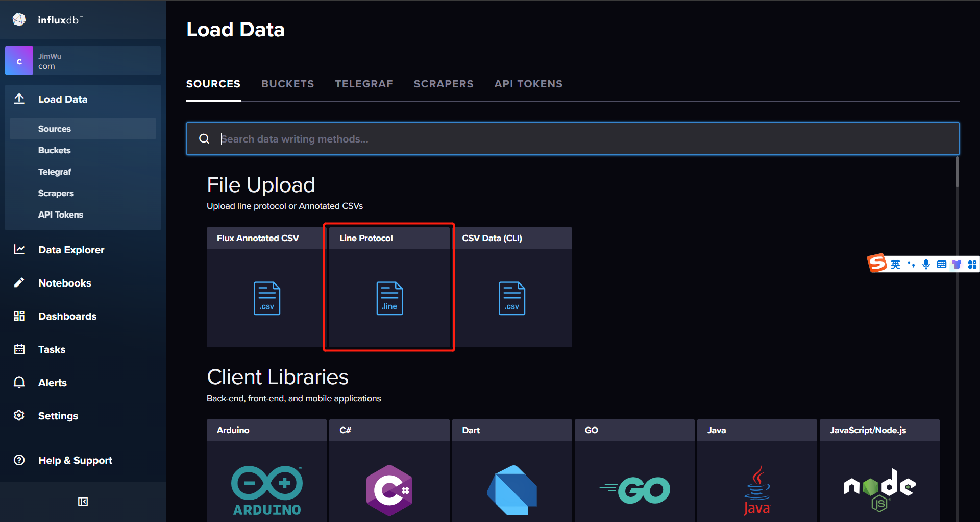Go to Dashboards label
Viewport: 980px width, 522px height.
pos(67,316)
